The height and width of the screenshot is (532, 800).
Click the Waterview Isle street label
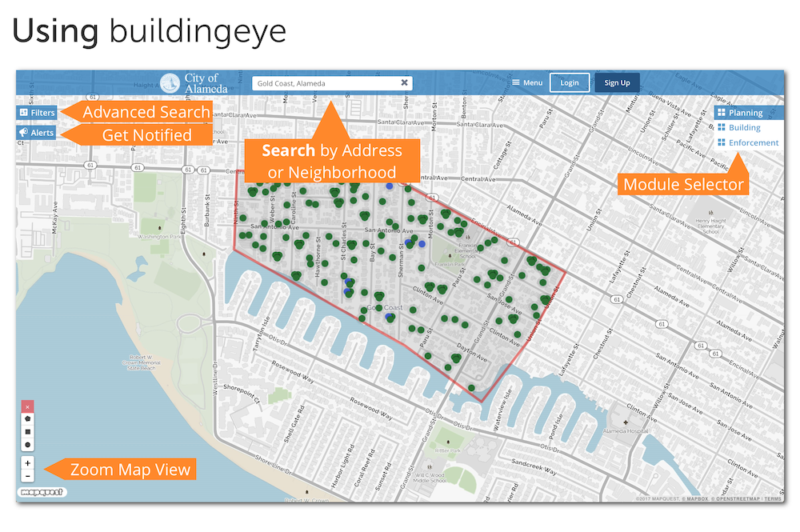coord(501,410)
